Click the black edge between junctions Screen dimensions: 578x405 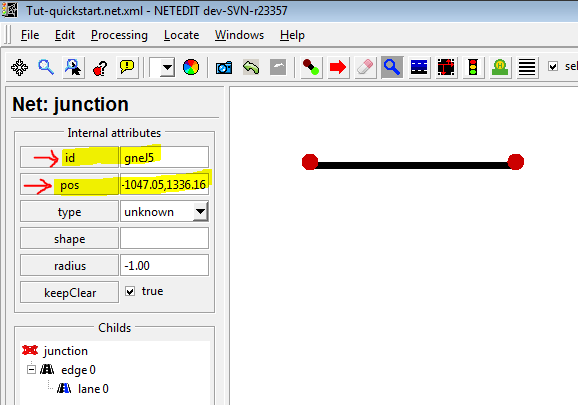pyautogui.click(x=412, y=165)
